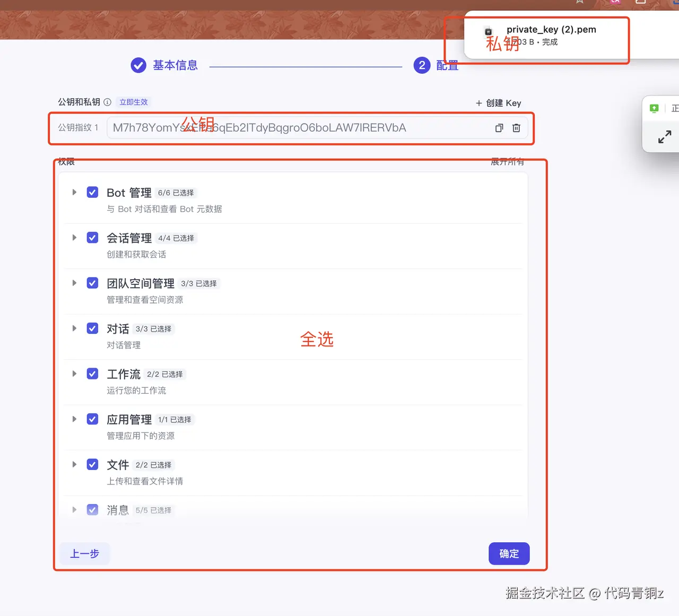Image resolution: width=679 pixels, height=616 pixels.
Task: Click the 创建 Key button
Action: point(498,103)
